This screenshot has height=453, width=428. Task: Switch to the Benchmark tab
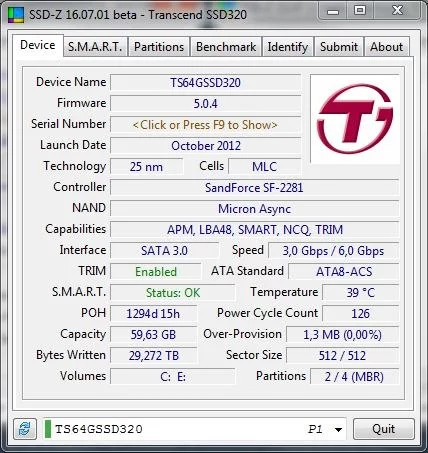[226, 47]
